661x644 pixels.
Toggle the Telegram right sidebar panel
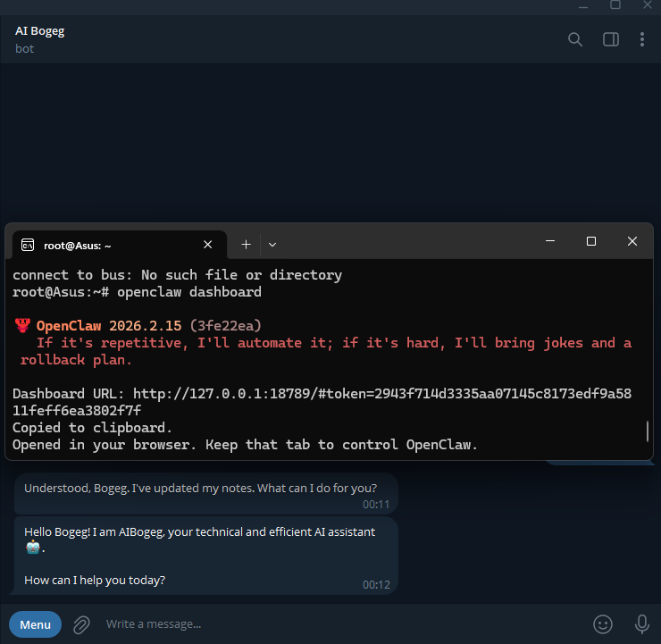610,39
